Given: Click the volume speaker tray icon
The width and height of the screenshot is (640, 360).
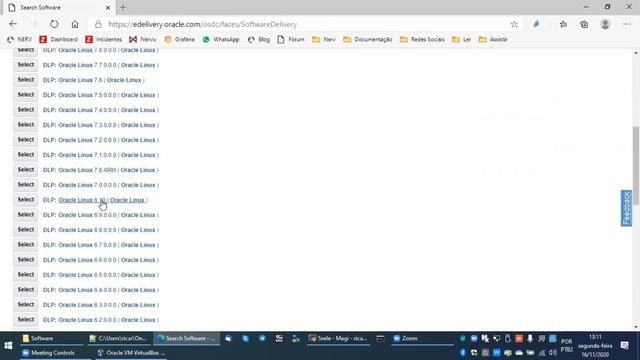Looking at the screenshot, I should click(x=553, y=353).
